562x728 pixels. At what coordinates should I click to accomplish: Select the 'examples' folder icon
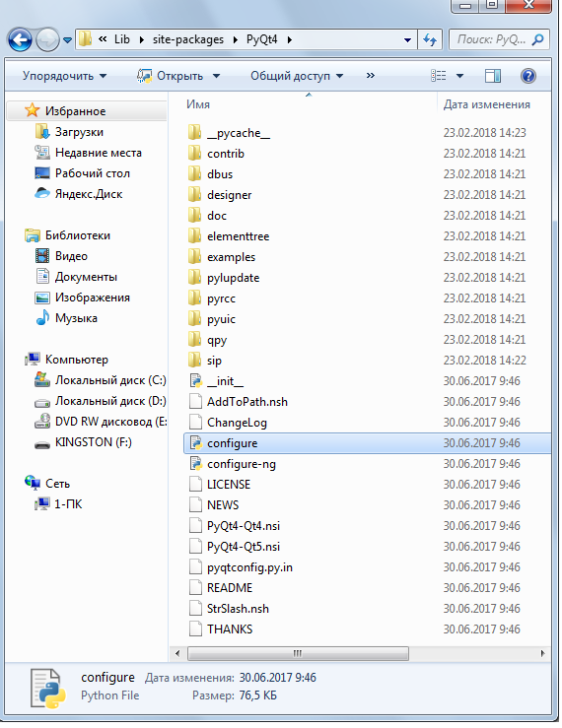pyautogui.click(x=195, y=256)
